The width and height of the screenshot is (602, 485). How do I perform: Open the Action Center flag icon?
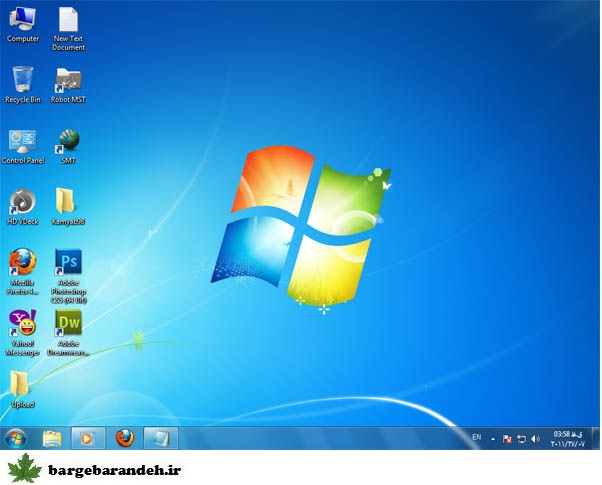click(x=507, y=439)
